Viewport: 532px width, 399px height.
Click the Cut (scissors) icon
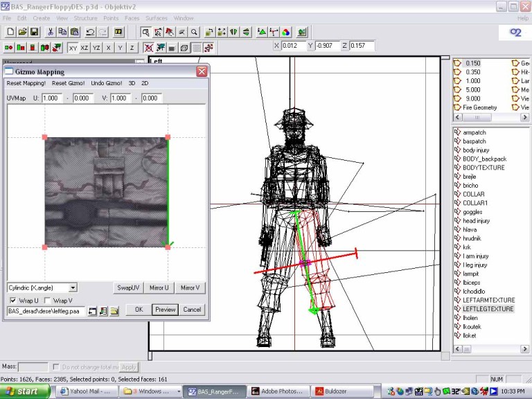(x=51, y=32)
